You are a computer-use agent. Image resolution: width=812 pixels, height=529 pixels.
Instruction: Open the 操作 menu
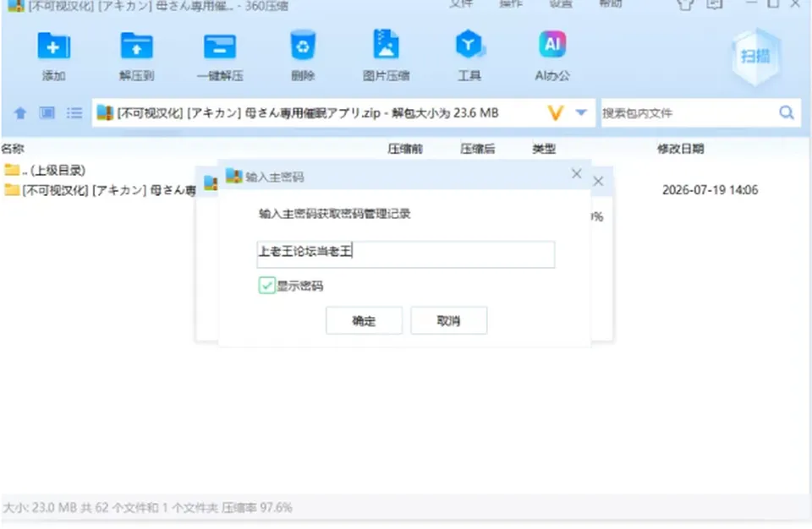tap(511, 4)
